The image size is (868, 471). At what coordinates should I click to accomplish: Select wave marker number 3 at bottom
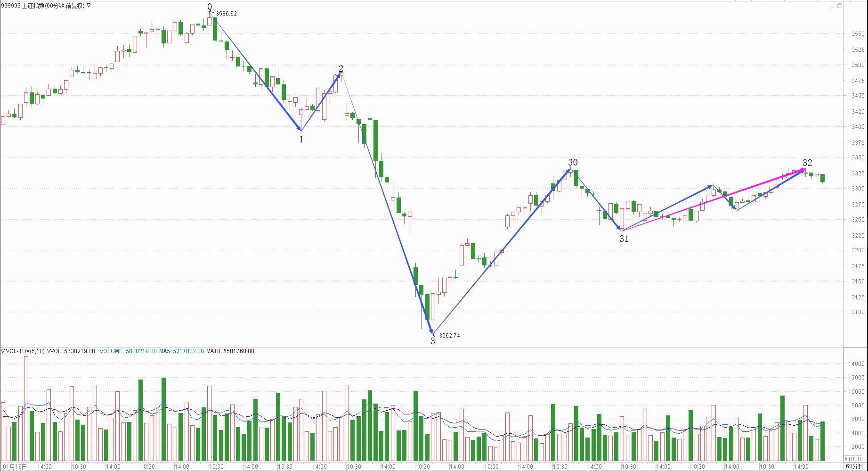click(x=433, y=341)
